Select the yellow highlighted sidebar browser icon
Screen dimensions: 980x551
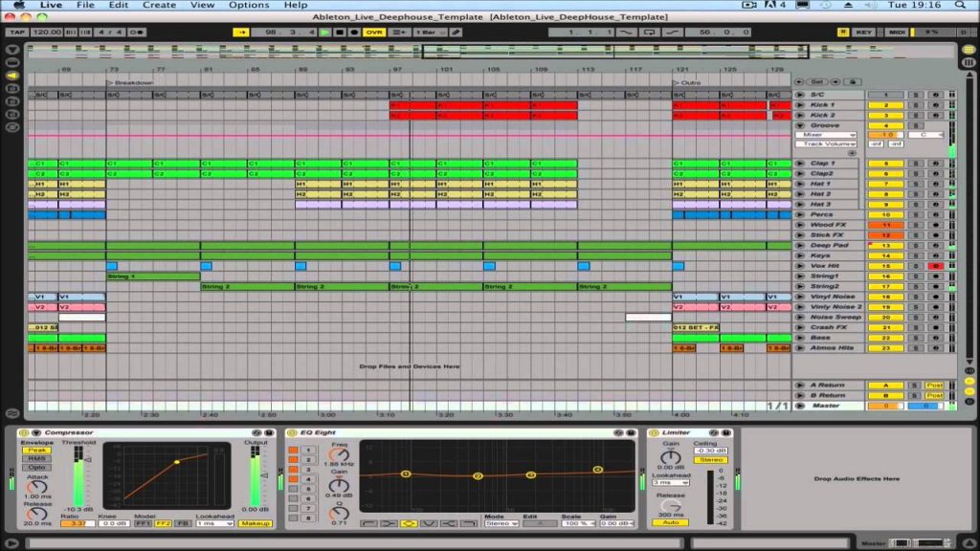[11, 76]
